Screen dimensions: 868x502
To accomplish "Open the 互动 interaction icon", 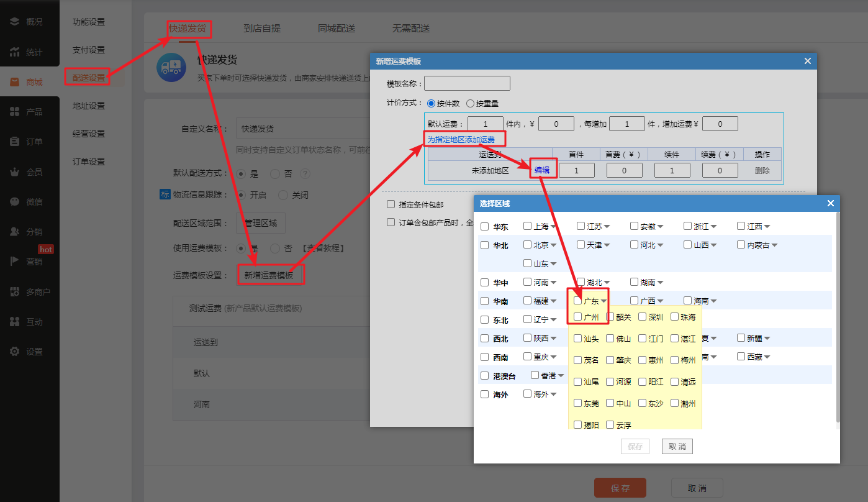I will click(x=14, y=322).
